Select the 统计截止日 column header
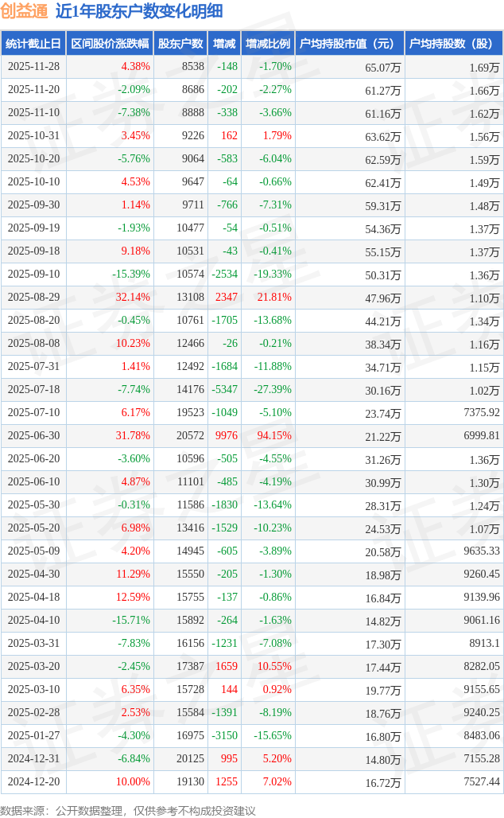Screen dimensions: 504x818 33,44
